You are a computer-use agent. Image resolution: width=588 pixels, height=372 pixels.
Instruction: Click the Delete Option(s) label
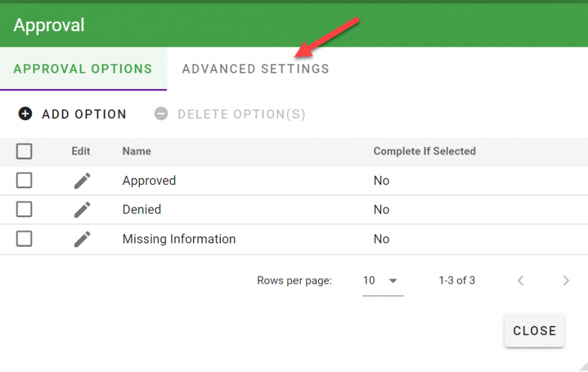[x=241, y=114]
